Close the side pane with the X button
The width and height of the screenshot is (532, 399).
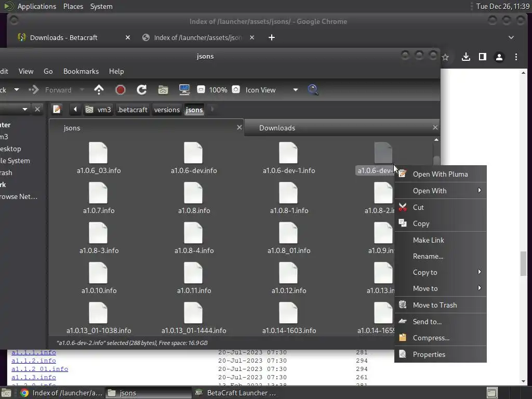tap(37, 109)
